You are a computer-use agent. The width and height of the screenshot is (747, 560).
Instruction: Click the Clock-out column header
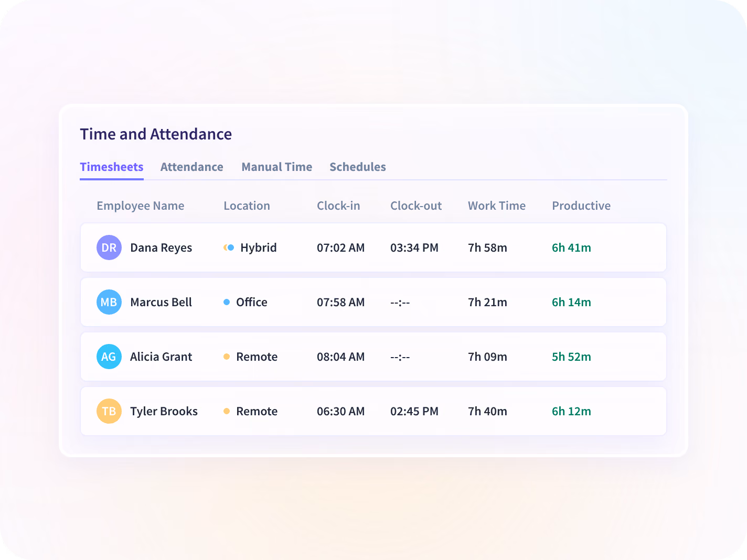coord(416,206)
